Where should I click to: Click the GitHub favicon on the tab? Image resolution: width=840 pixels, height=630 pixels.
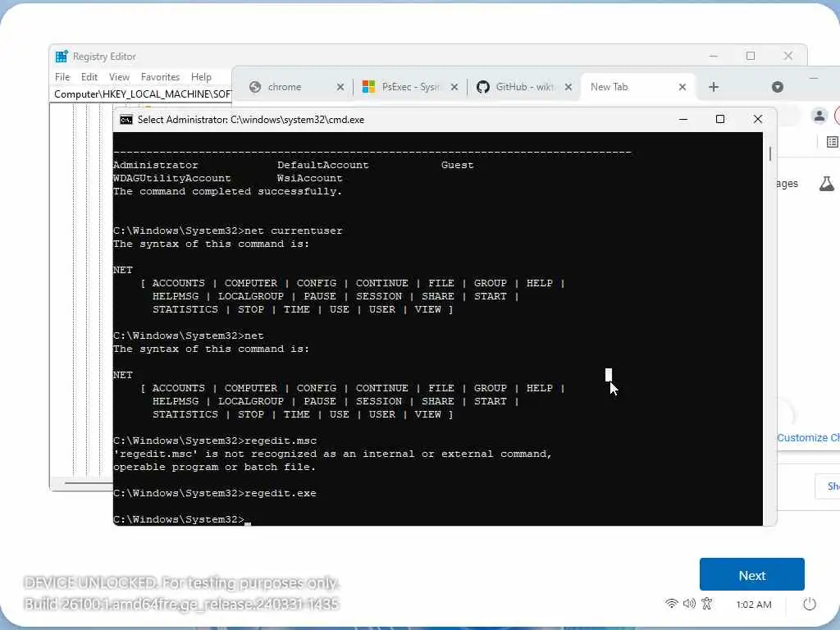(482, 87)
